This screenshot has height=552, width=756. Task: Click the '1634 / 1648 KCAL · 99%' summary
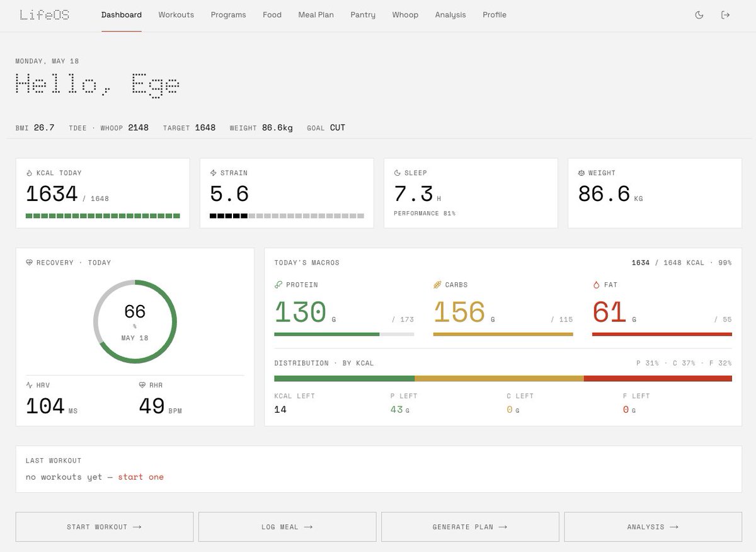click(682, 263)
